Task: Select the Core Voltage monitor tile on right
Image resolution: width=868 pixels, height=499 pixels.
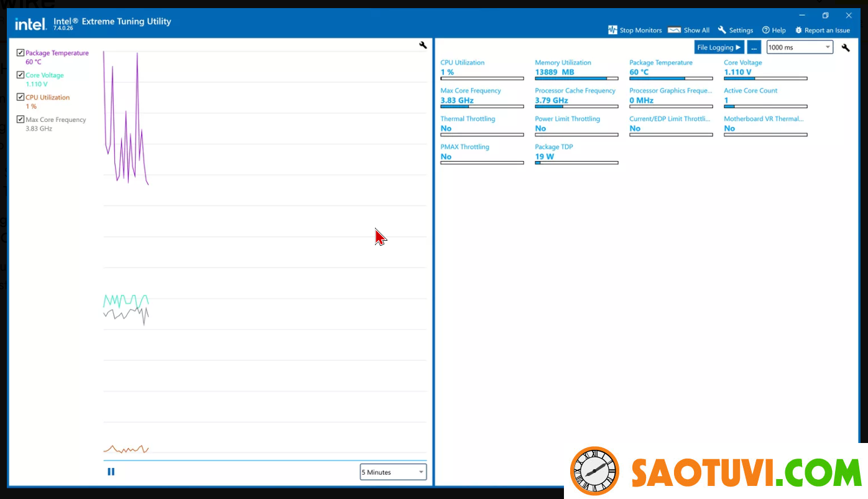Action: (765, 70)
